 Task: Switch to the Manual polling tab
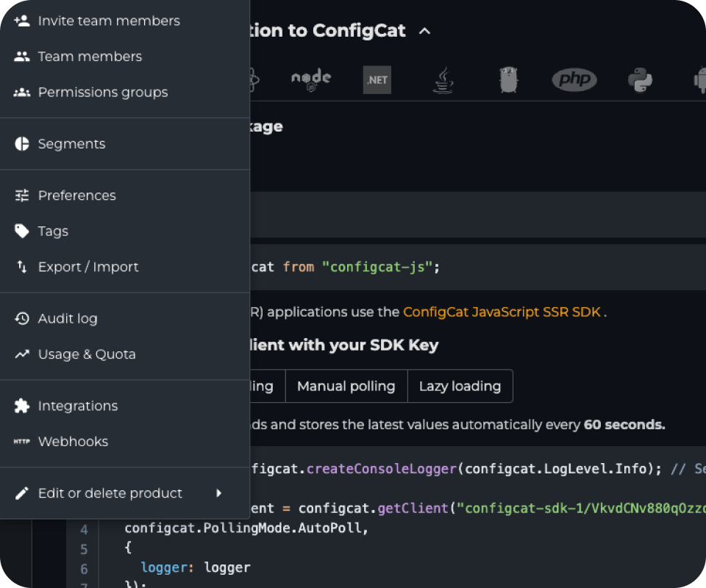coord(346,386)
